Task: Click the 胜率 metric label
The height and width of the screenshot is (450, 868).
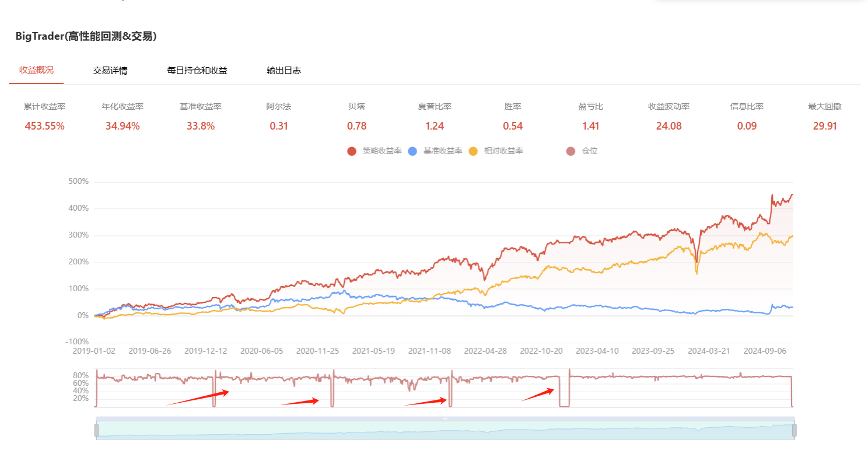Action: 513,107
